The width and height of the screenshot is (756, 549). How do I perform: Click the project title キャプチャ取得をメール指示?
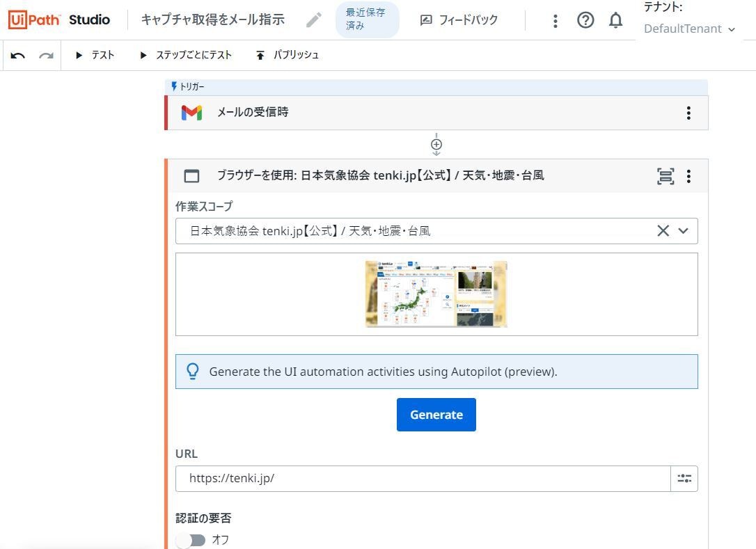click(212, 19)
